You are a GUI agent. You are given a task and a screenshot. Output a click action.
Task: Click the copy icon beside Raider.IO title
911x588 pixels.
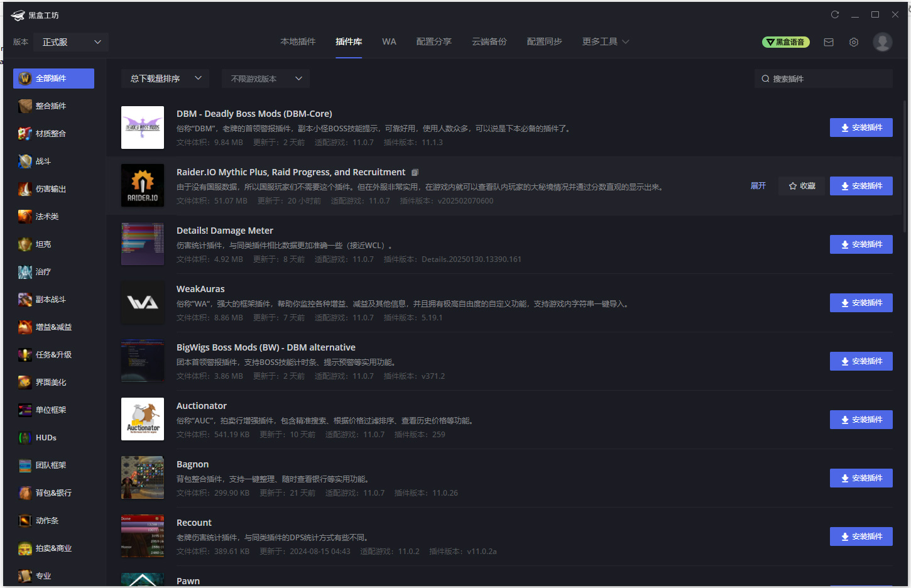tap(415, 173)
